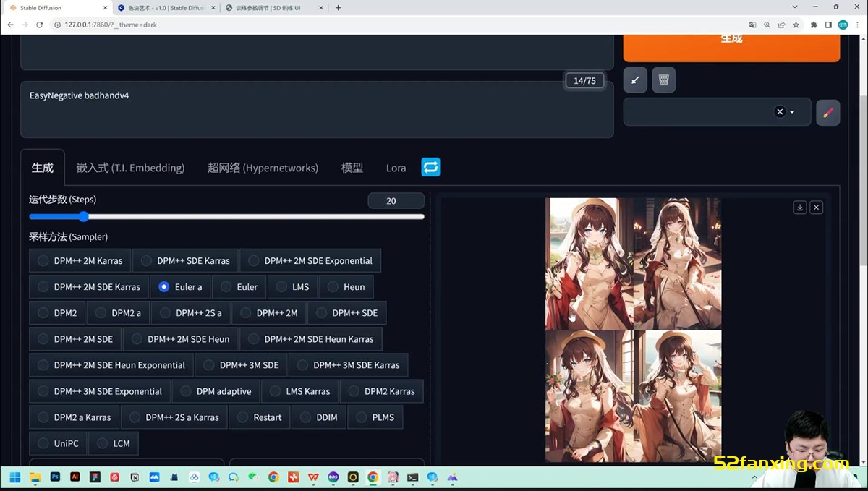Viewport: 868px width, 491px height.
Task: Select the DPM++ 2M Karras sampler
Action: point(80,260)
